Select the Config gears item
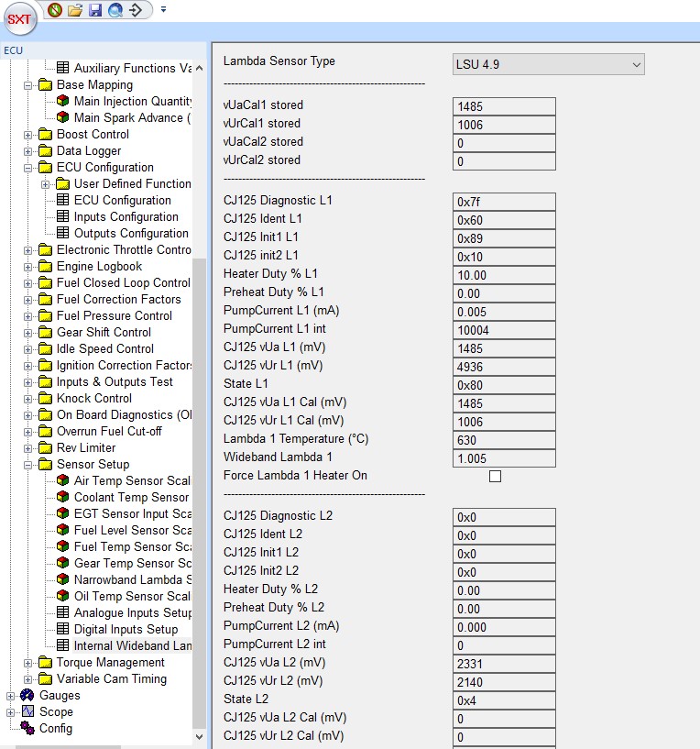Screen dimensions: 700x749 tap(55, 729)
